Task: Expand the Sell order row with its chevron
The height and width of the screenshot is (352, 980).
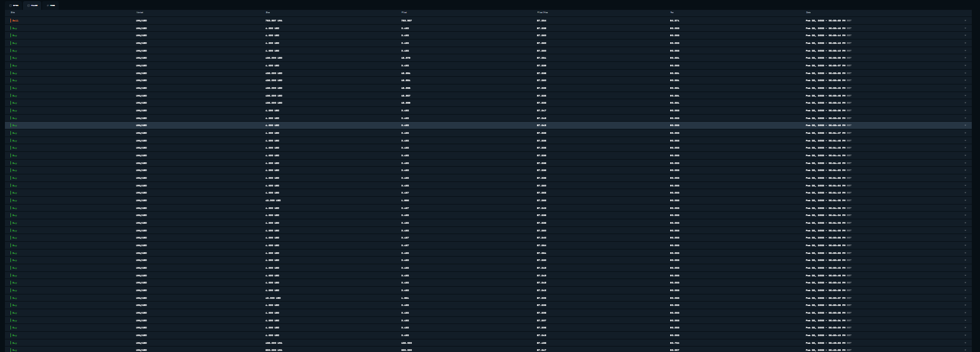Action: [x=965, y=20]
